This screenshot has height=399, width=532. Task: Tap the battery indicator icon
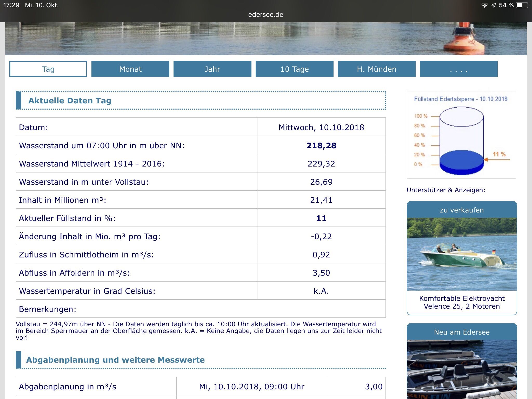(522, 5)
